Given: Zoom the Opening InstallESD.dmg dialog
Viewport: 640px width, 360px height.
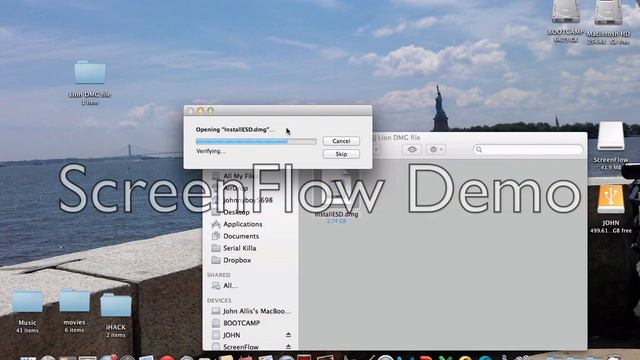Looking at the screenshot, I should tap(211, 110).
